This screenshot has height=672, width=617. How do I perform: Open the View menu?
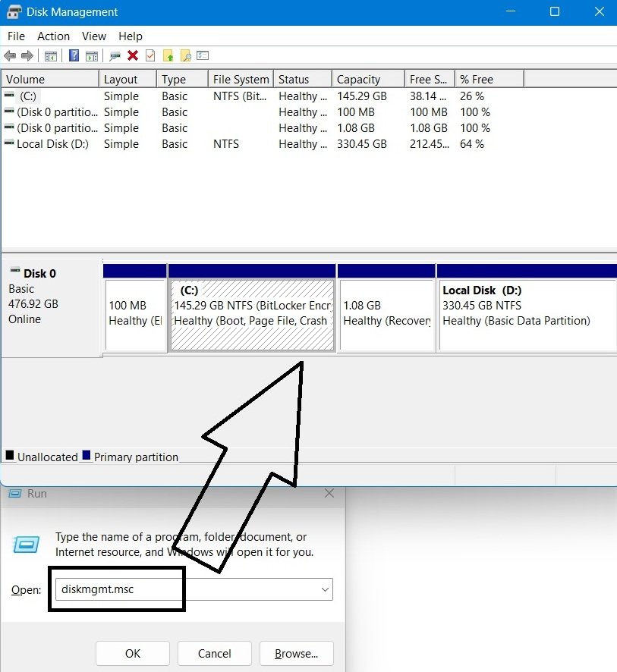pyautogui.click(x=94, y=36)
